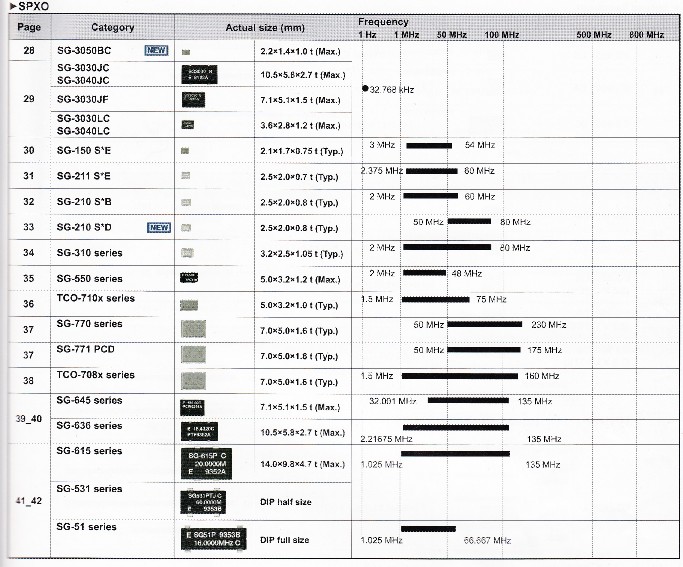Click the 14.0×9.8×4.7 t (Max.) size

303,464
